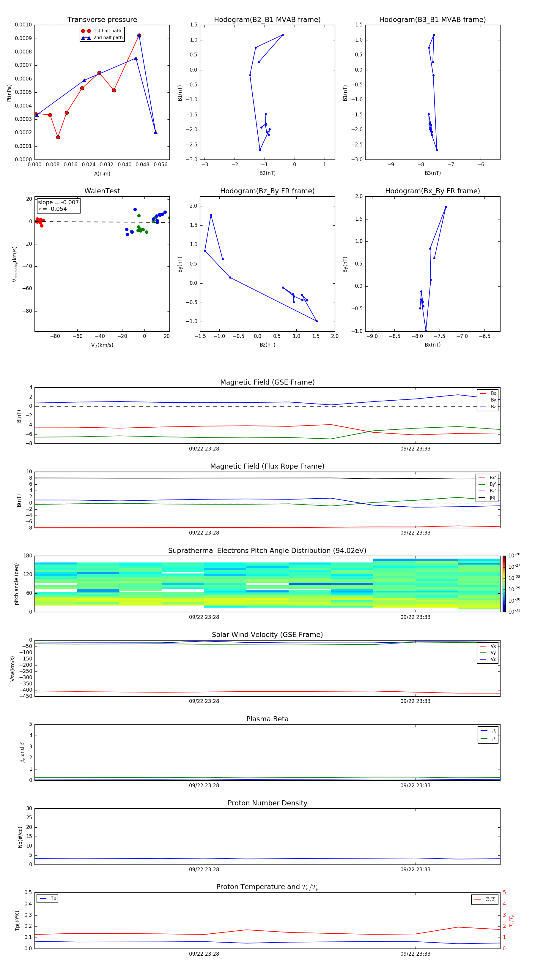Click 'Vz' in solar wind legend

[493, 659]
